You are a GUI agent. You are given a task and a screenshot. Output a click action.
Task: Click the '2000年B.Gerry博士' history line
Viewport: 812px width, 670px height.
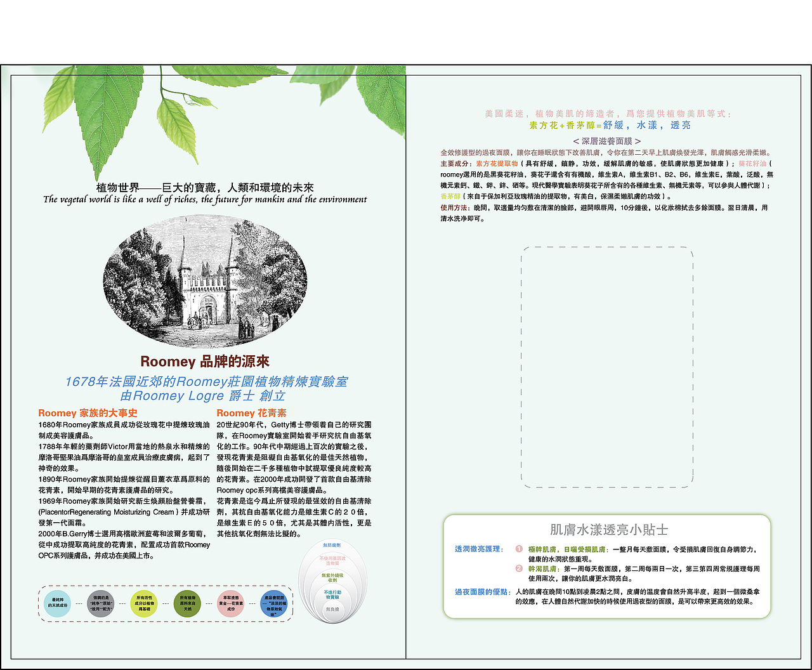pos(124,534)
